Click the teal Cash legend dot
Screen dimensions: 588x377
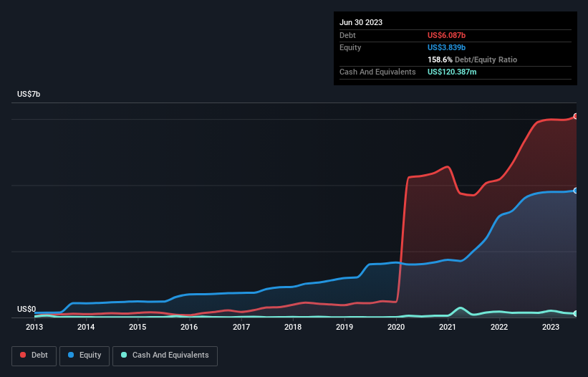pos(124,355)
